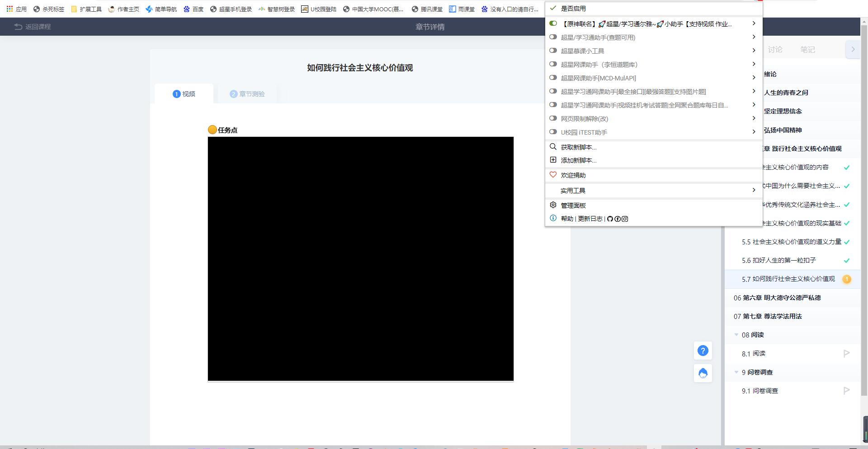The image size is (868, 449).
Task: Open 06 第六章 明大德守公德严私德
Action: [x=792, y=298]
